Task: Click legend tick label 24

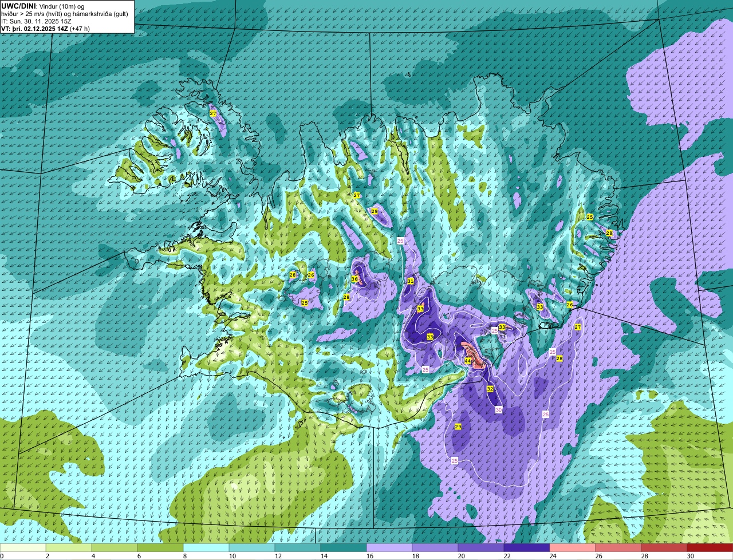Action: coord(553,556)
